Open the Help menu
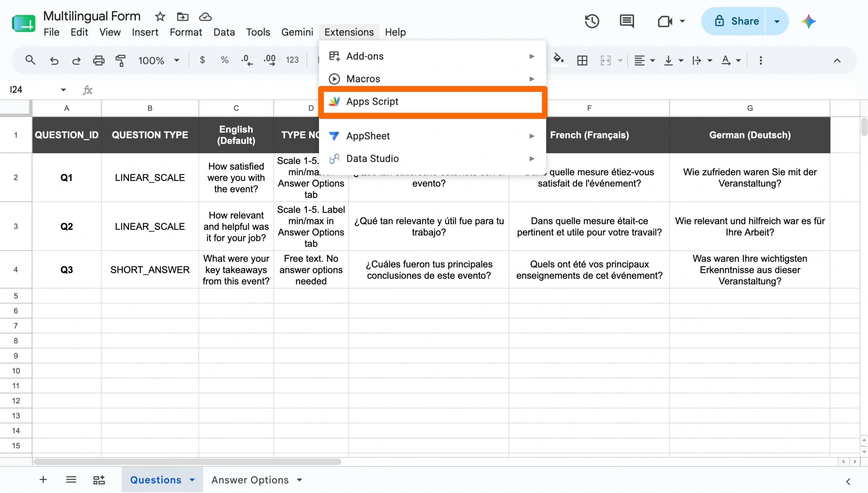The width and height of the screenshot is (868, 493). [x=395, y=32]
